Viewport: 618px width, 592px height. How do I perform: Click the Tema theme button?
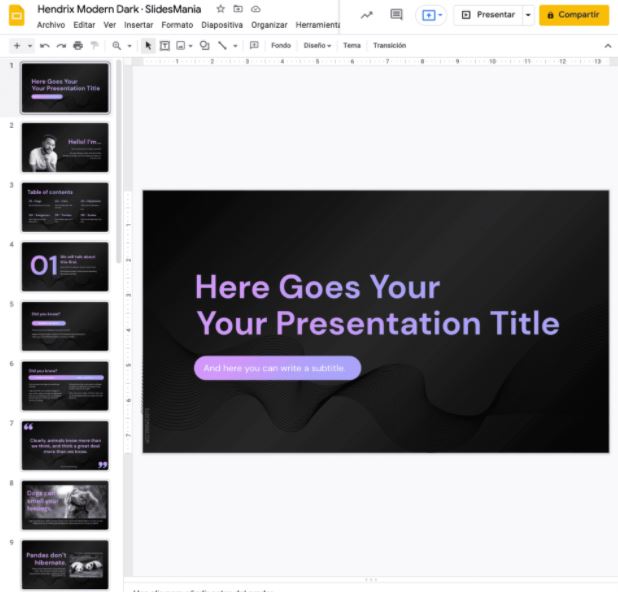coord(352,46)
